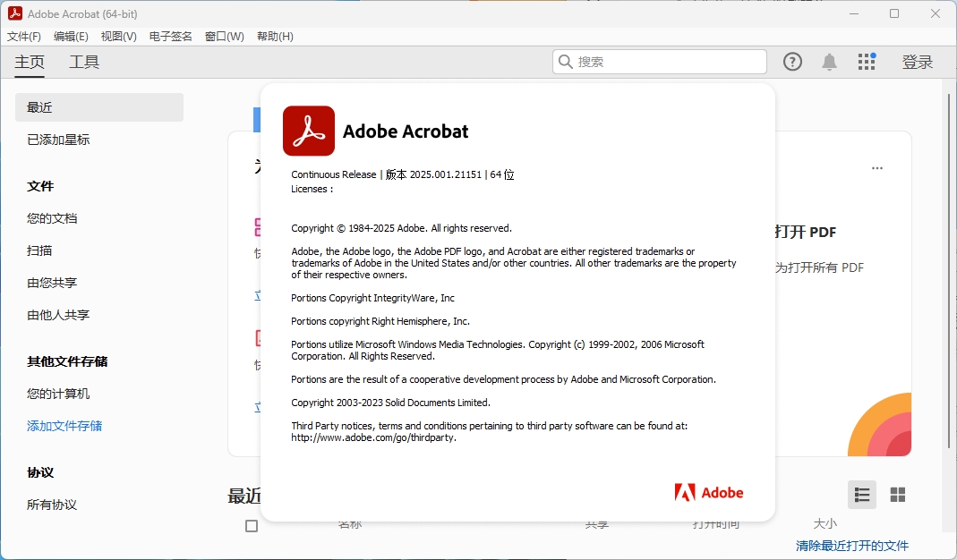Check the select-all checkbox above recent files
This screenshot has width=957, height=560.
pos(252,526)
